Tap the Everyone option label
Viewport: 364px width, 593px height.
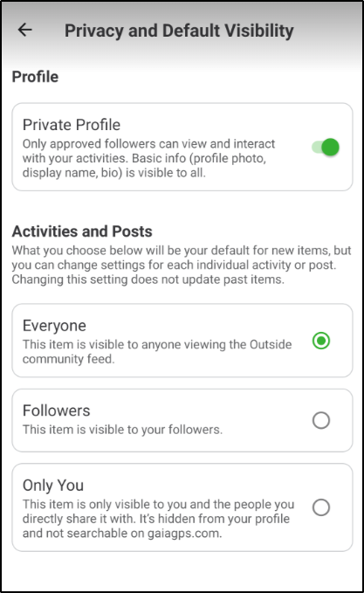click(54, 326)
